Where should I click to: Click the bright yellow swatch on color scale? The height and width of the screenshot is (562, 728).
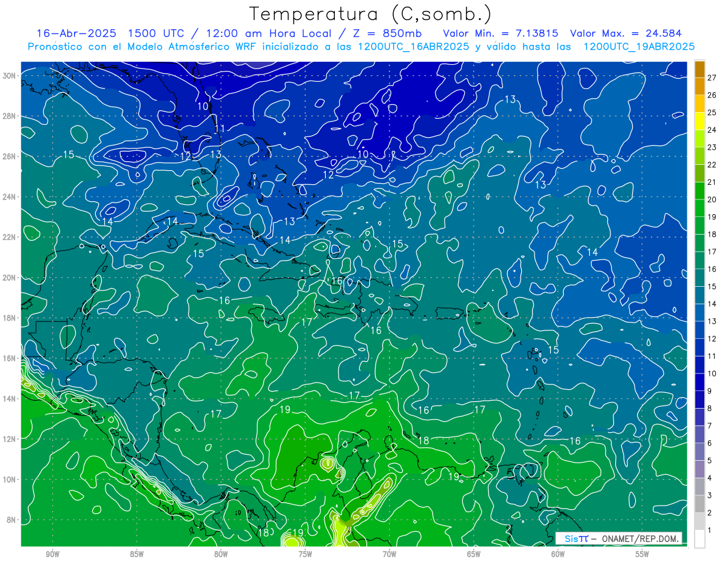(699, 121)
